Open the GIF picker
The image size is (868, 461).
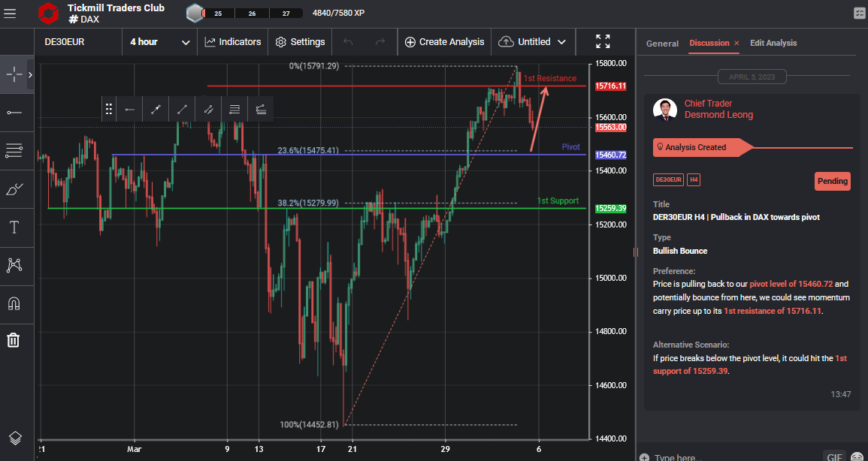coord(834,456)
